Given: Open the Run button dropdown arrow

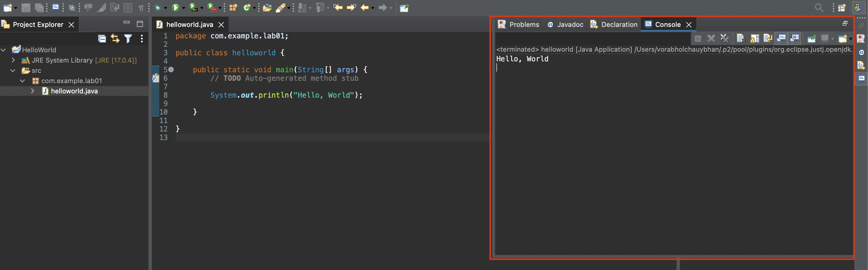Looking at the screenshot, I should 184,8.
